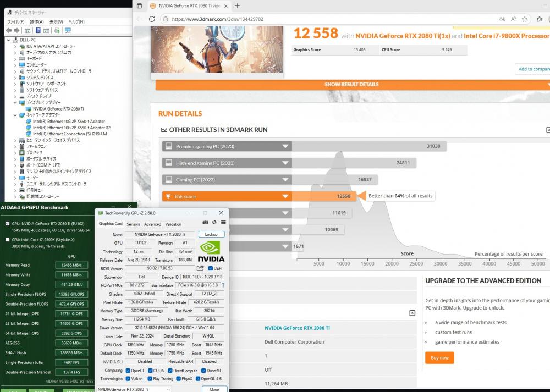The width and height of the screenshot is (550, 392).
Task: Toggle the OpenCL checkbox
Action: 128,371
